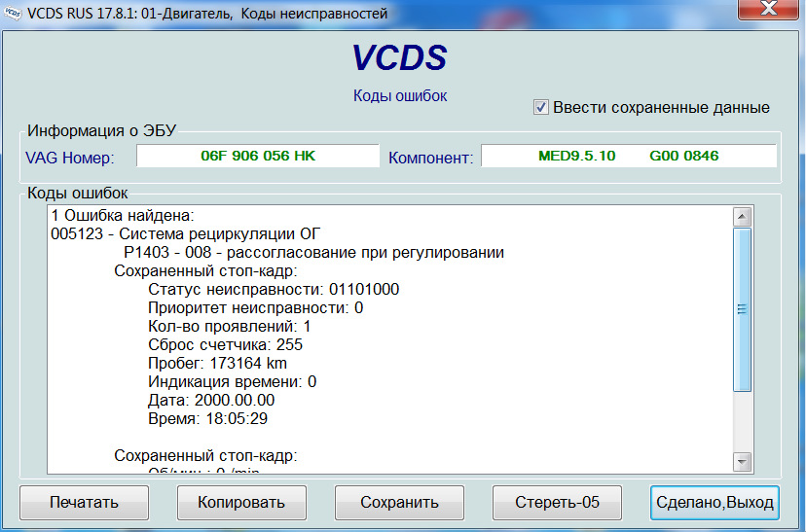Click the Копировать button
The height and width of the screenshot is (532, 806).
[x=241, y=502]
